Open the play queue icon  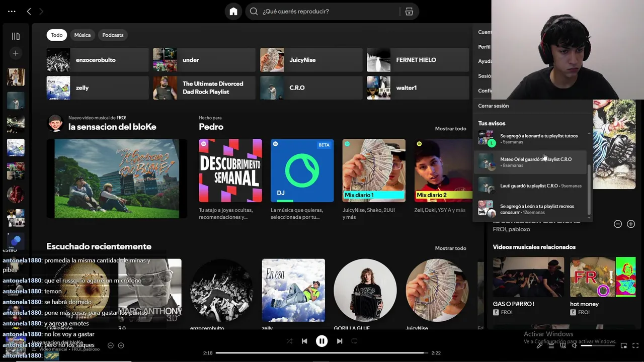click(x=551, y=345)
